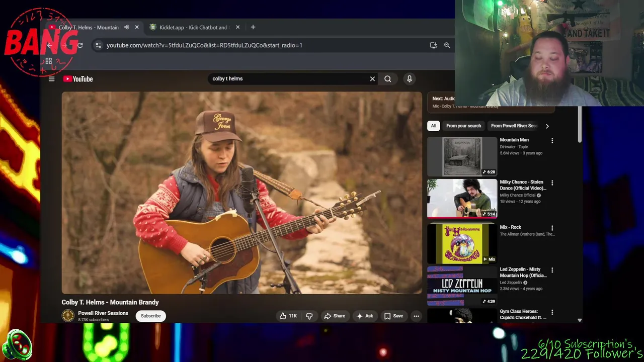The image size is (644, 362).
Task: Open Powell River Sessions channel avatar
Action: pos(68,316)
